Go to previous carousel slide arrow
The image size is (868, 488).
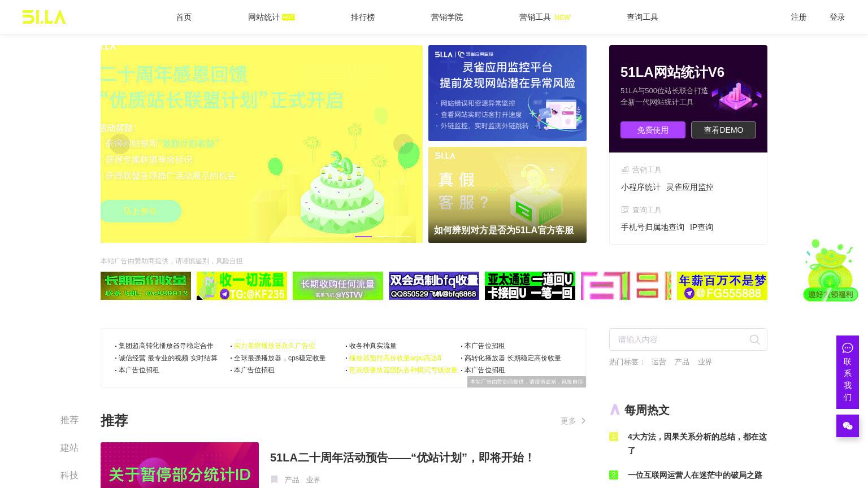click(x=119, y=143)
